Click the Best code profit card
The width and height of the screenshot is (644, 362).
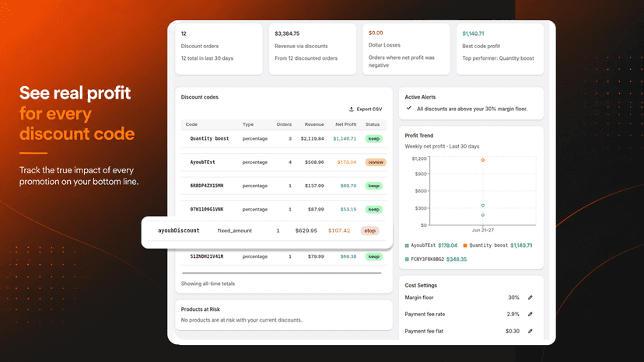[500, 49]
